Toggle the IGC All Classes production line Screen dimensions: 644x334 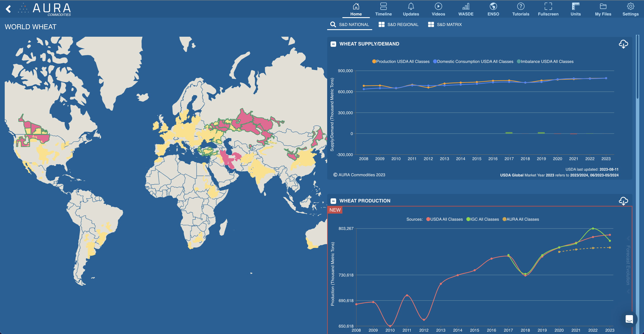pos(482,219)
